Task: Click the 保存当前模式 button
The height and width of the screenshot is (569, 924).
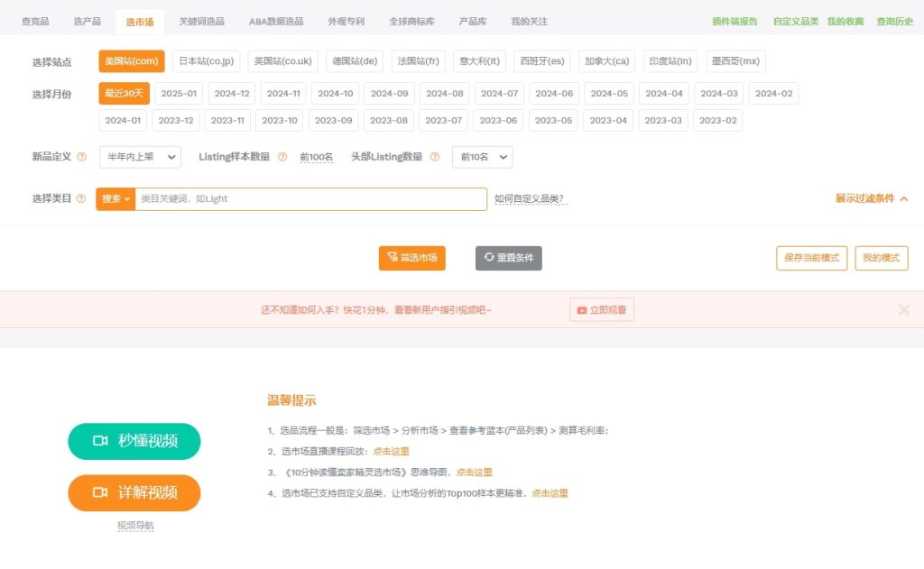Action: pyautogui.click(x=810, y=257)
